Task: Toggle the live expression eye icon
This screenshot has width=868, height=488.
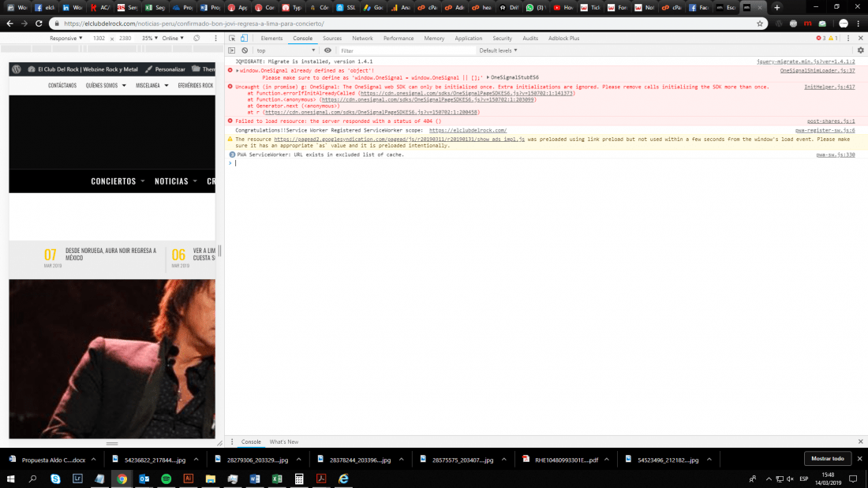Action: click(327, 50)
